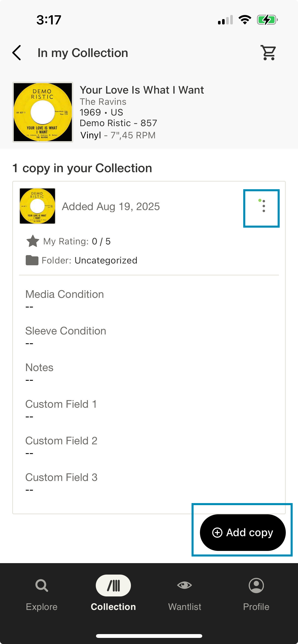298x644 pixels.
Task: Tap the release title Your Love Is What I Want
Action: [x=142, y=90]
